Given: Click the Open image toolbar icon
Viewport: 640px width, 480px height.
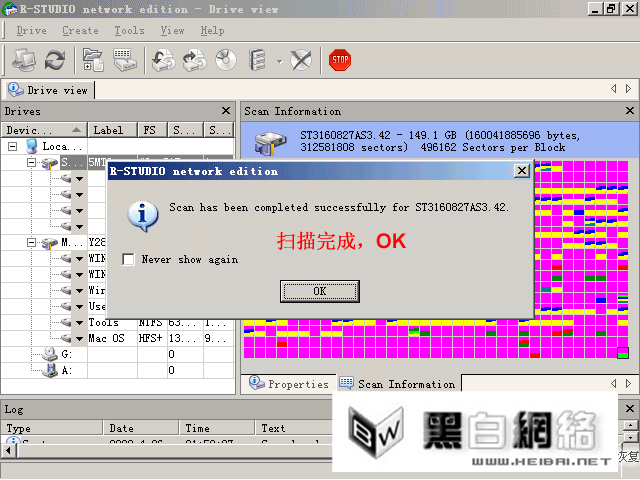Looking at the screenshot, I should pos(164,60).
